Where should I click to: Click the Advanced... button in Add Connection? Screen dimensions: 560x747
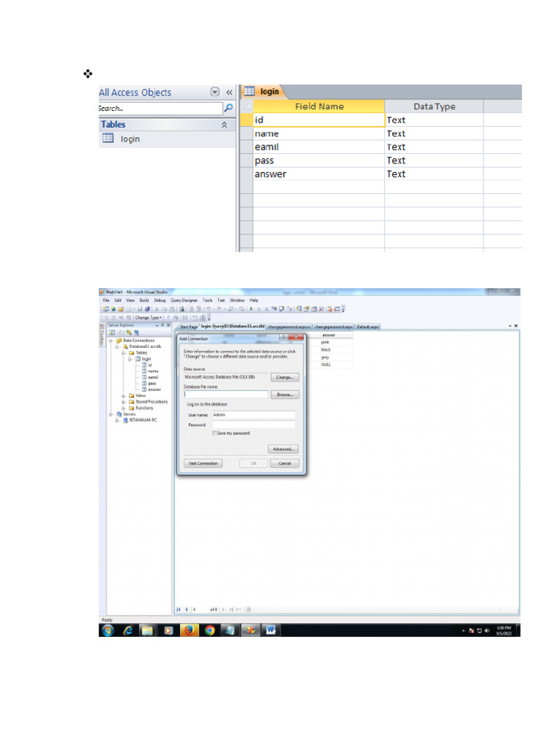283,449
